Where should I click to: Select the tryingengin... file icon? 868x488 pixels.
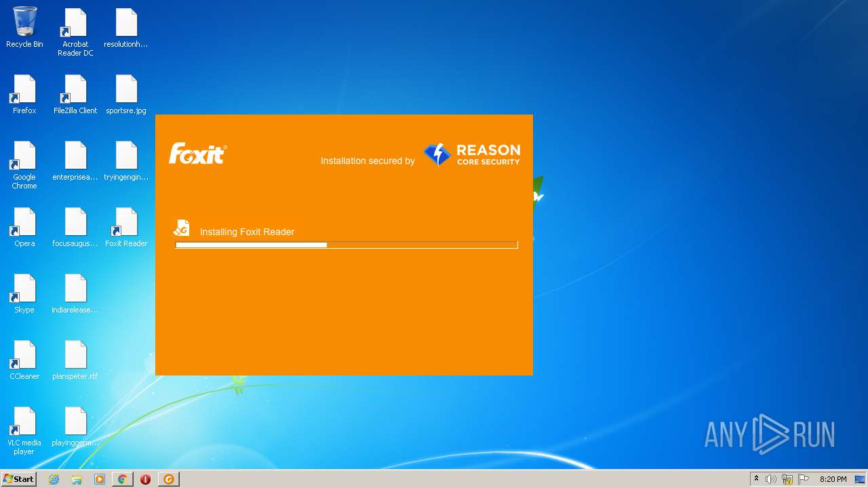(x=126, y=161)
